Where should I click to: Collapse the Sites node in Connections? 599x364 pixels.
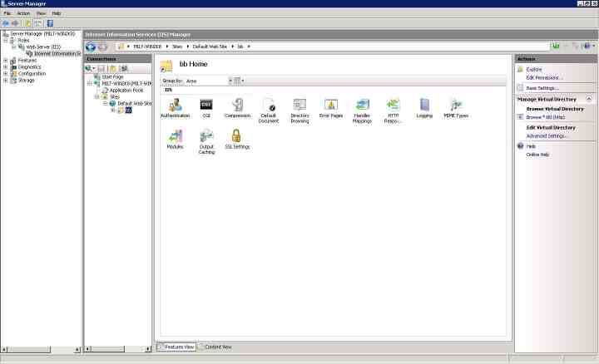[x=97, y=97]
